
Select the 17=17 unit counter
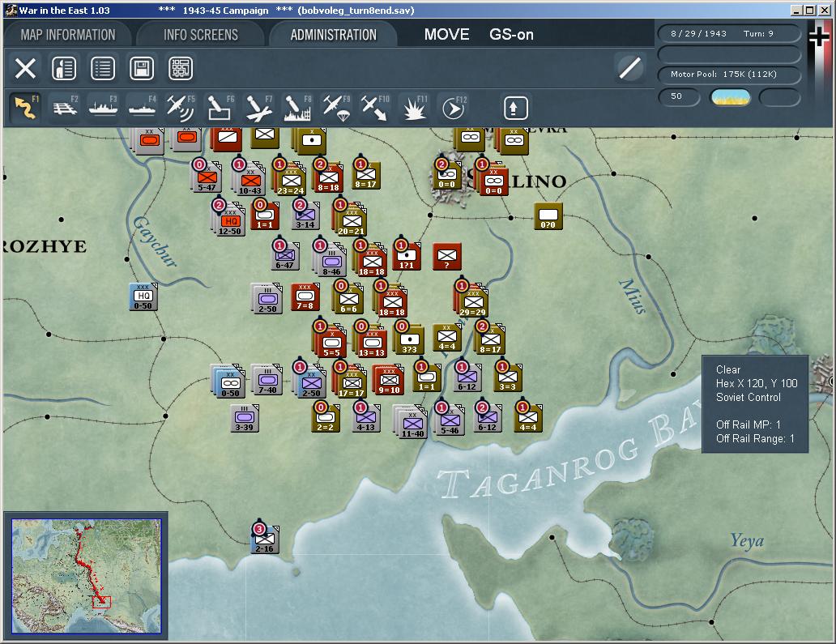(x=351, y=383)
